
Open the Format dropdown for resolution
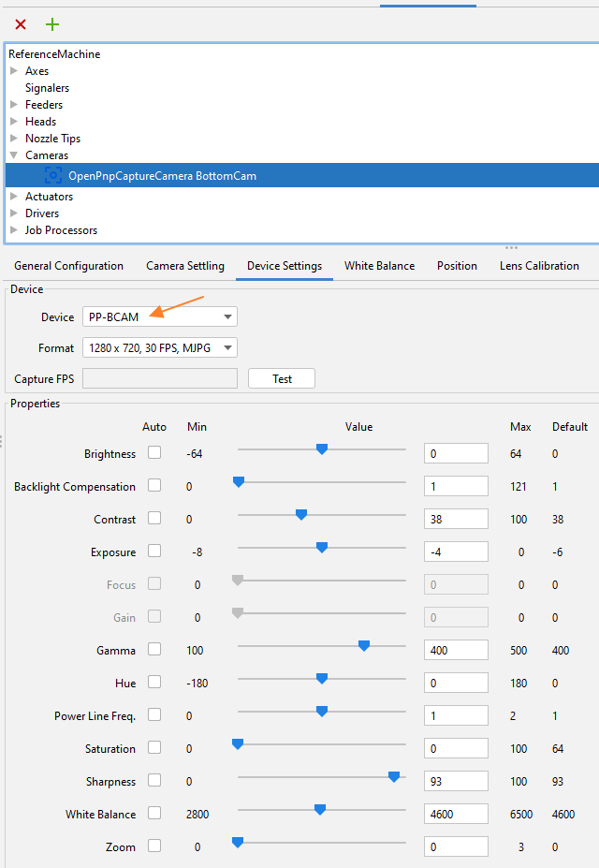[160, 348]
